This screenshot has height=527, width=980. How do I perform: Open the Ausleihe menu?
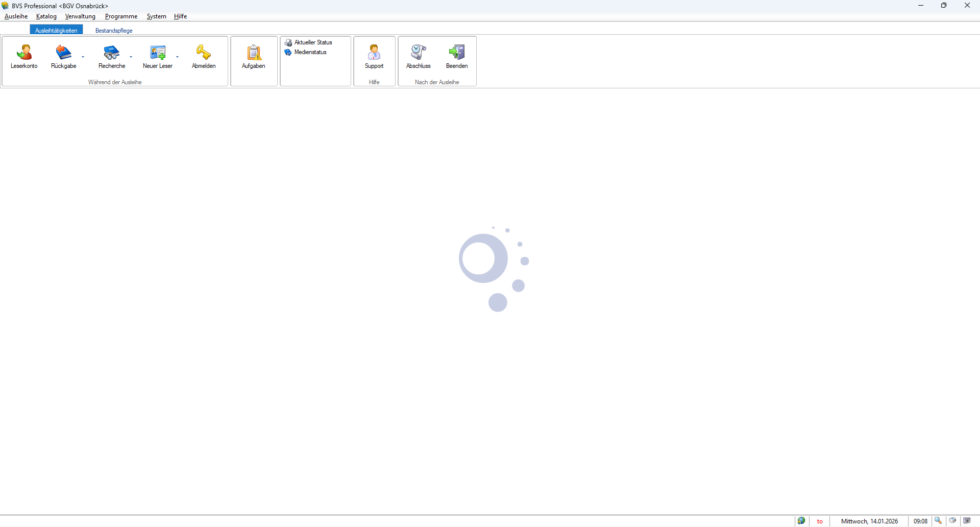[x=16, y=16]
